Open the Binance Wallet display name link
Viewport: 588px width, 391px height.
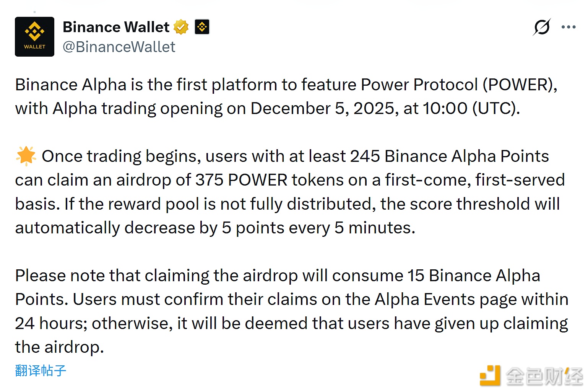click(x=116, y=27)
